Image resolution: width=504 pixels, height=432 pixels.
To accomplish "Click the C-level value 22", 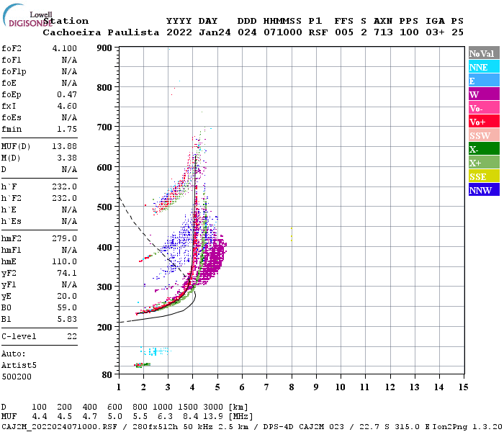I will [x=72, y=336].
